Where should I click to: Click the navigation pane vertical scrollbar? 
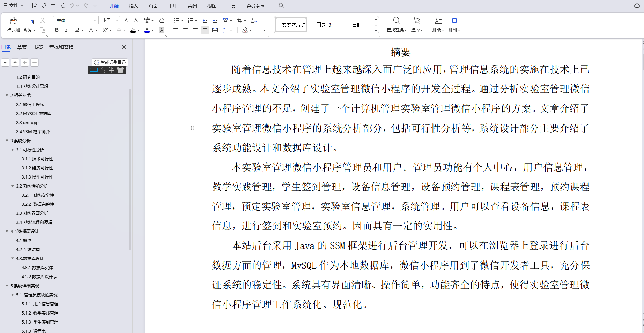click(x=130, y=169)
